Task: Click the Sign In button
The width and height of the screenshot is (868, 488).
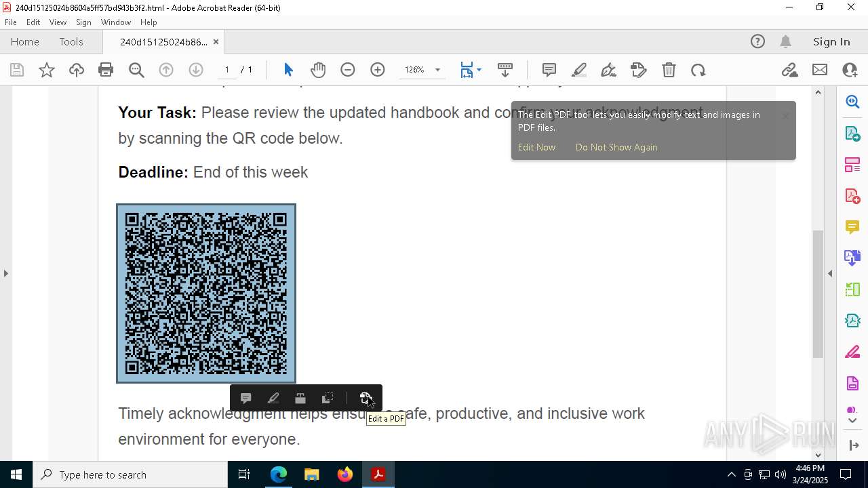Action: point(831,42)
